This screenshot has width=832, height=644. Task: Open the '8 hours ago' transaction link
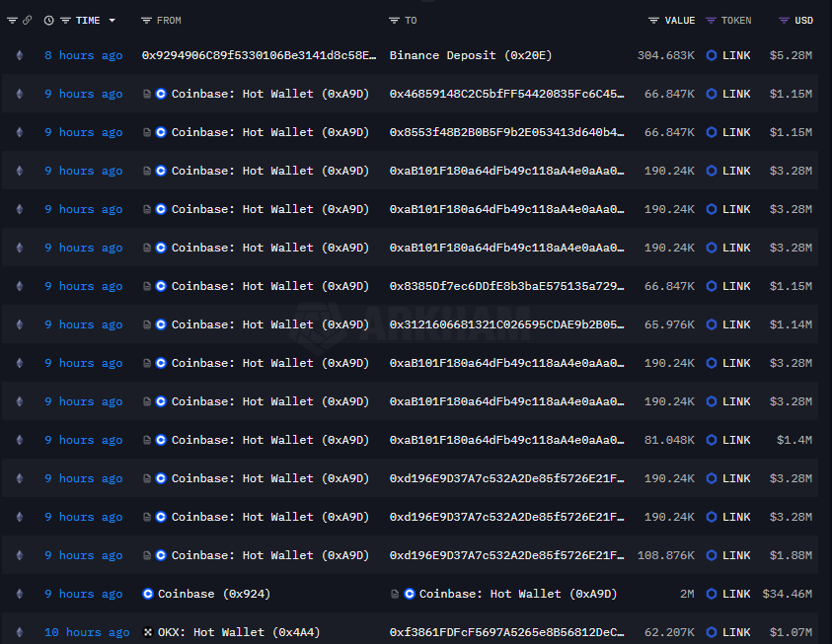point(83,55)
